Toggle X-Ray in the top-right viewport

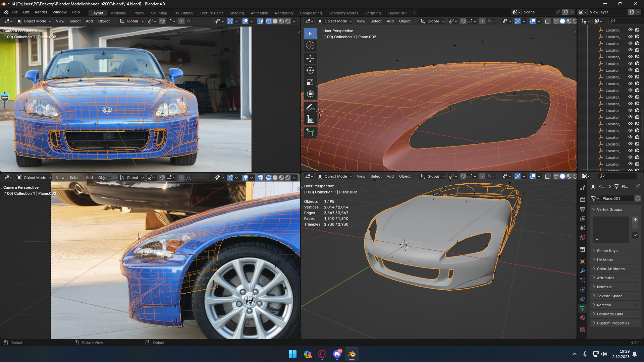547,21
